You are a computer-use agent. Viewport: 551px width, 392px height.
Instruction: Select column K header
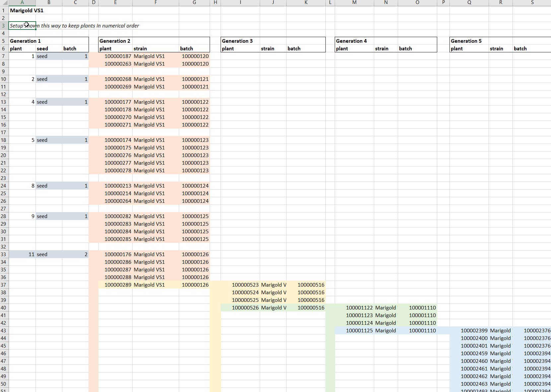click(306, 3)
